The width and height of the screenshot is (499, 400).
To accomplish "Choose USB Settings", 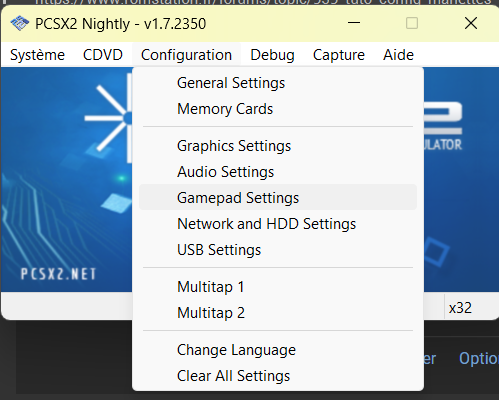I will [278, 250].
